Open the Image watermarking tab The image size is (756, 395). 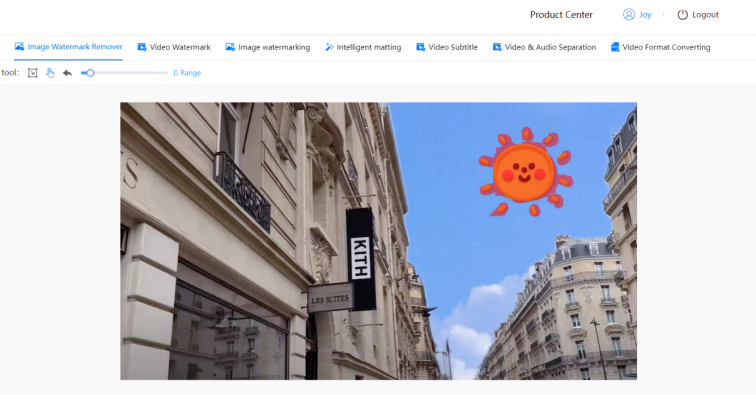click(268, 47)
